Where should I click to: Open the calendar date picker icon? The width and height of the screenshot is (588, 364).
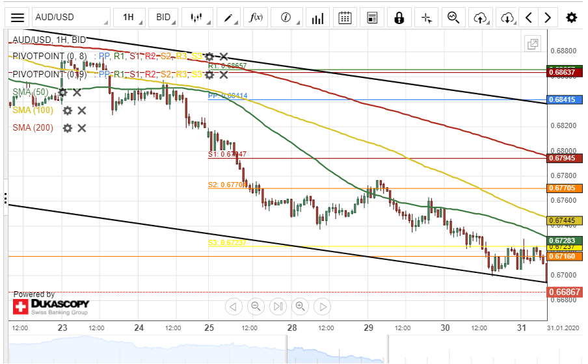(x=345, y=18)
